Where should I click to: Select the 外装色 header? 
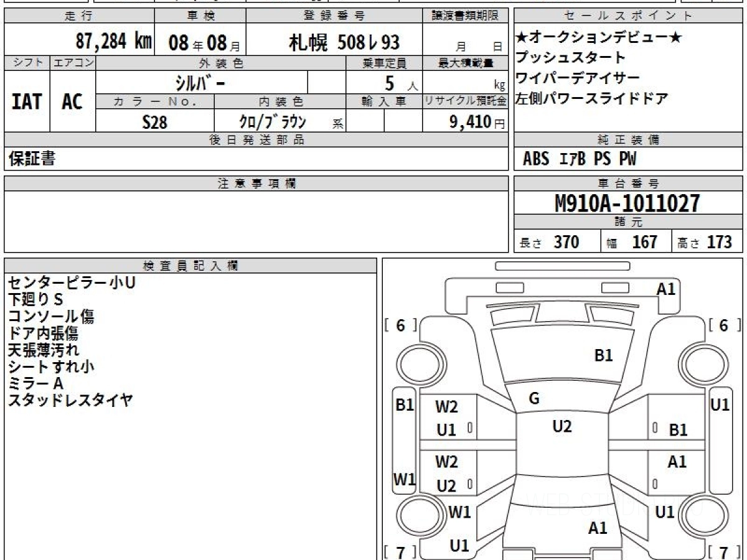click(x=221, y=63)
